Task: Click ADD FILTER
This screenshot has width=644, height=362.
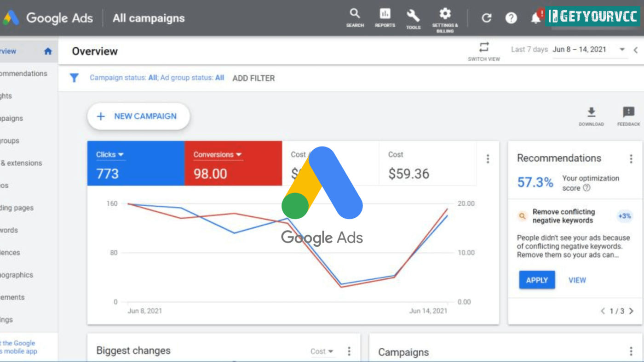Action: pos(253,78)
